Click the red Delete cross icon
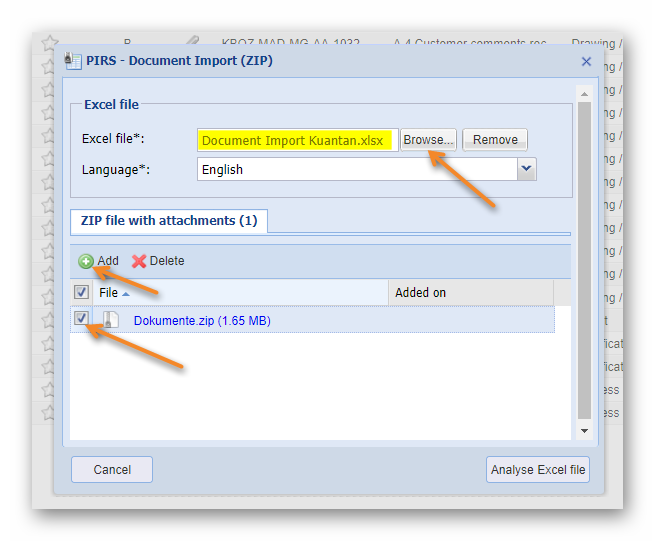 pos(139,261)
